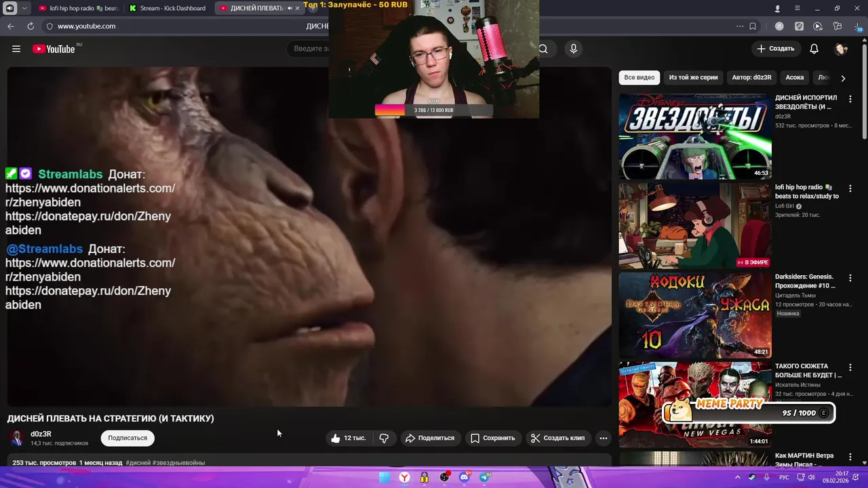Viewport: 868px width, 488px height.
Task: Click the YouTube search magnifier icon
Action: click(543, 49)
